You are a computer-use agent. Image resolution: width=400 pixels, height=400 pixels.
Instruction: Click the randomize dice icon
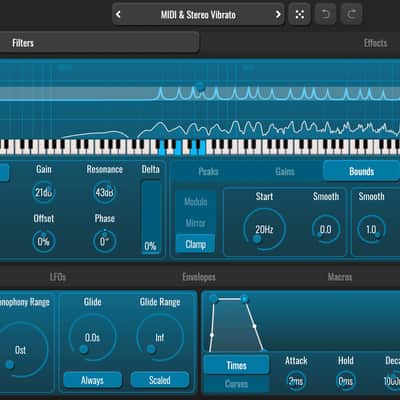(x=300, y=14)
